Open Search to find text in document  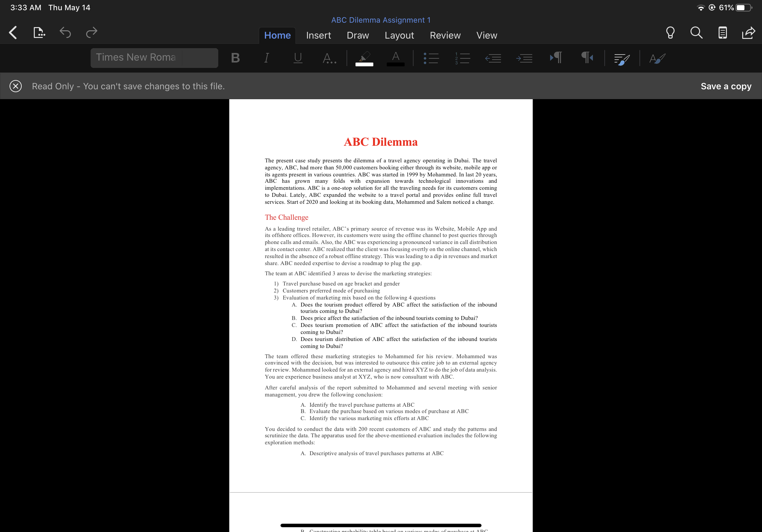click(x=696, y=33)
